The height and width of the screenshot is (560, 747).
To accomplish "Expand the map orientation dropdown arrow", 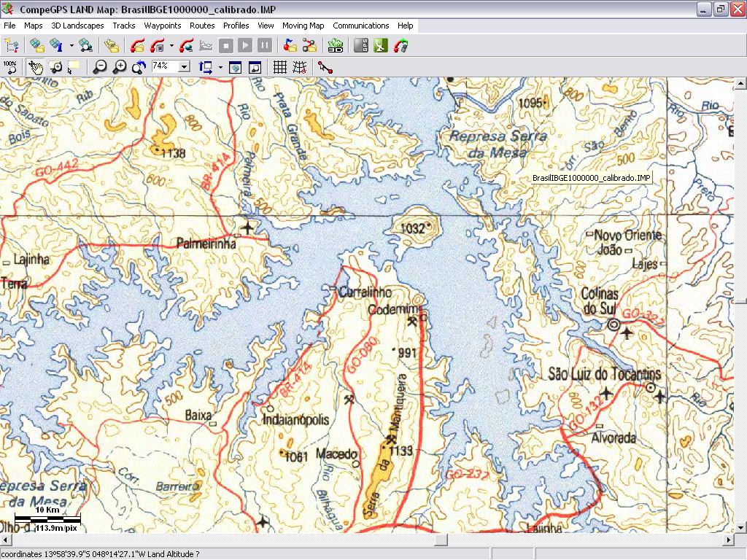I will tap(220, 68).
